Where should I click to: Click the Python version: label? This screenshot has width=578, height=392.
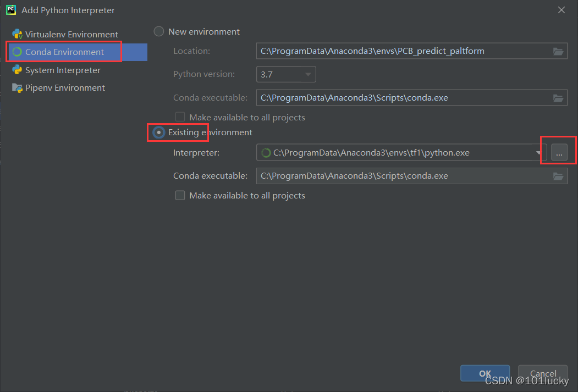(204, 74)
